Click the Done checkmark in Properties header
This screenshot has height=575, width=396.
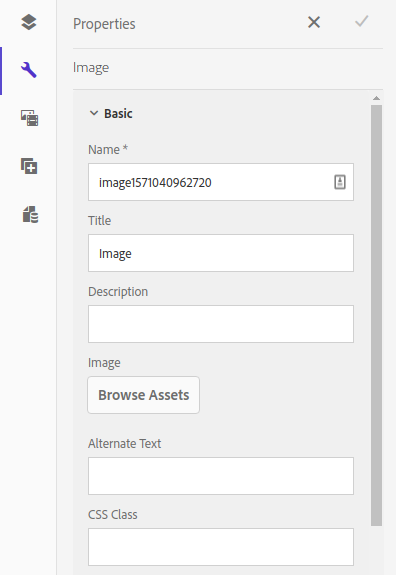361,22
